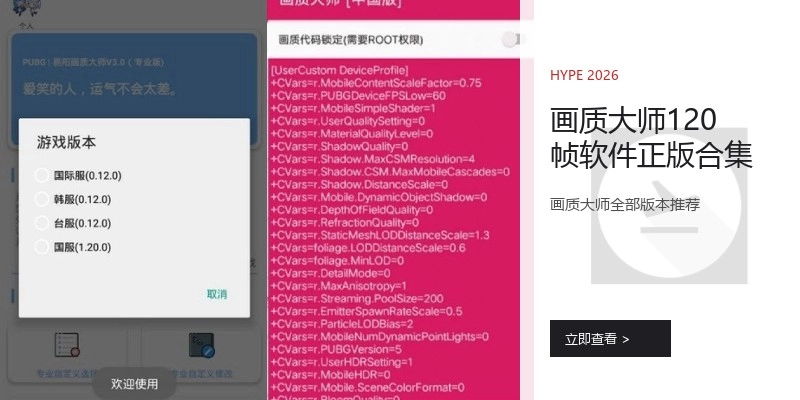This screenshot has height=400, width=800.
Task: Click the [UserCustom DeviceProfile] header line
Action: coord(340,70)
